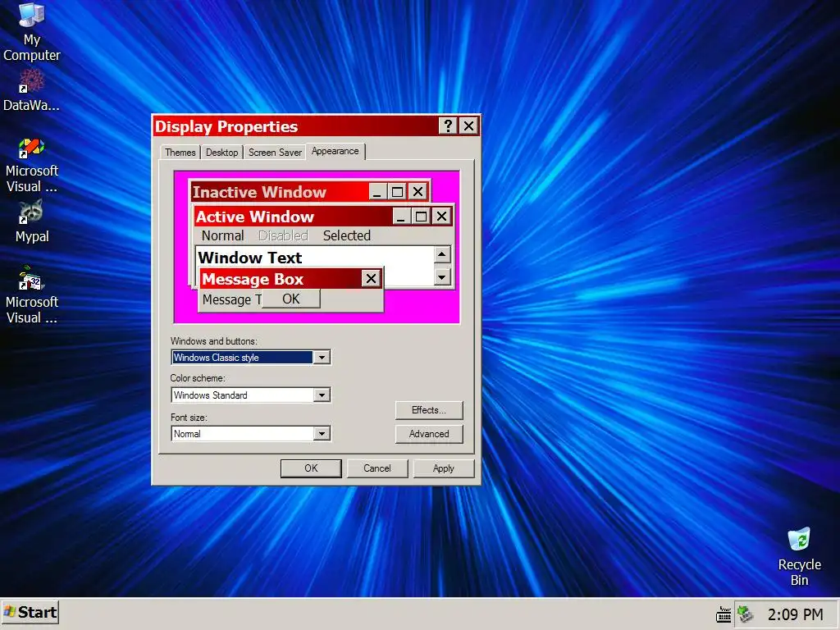Click the Selected menu item in preview
This screenshot has height=630, width=840.
tap(347, 235)
